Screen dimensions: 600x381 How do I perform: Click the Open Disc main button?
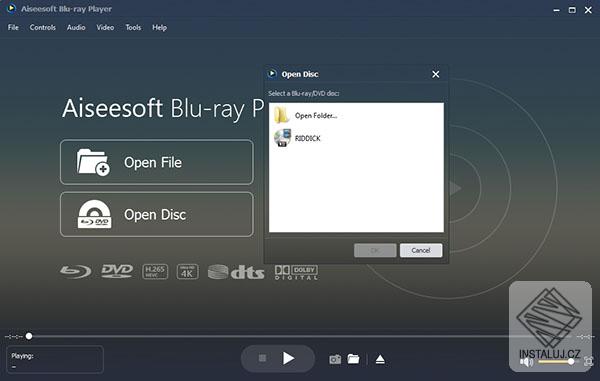tap(157, 214)
